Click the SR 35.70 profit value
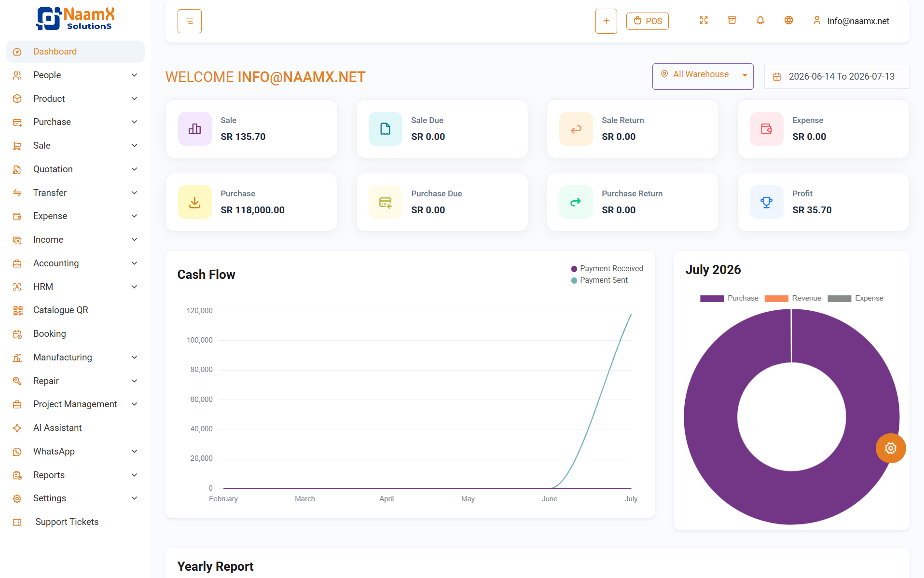 click(x=812, y=210)
